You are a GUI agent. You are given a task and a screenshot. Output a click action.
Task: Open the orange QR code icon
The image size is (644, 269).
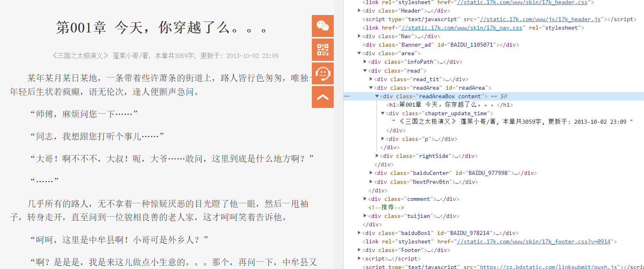pos(323,49)
